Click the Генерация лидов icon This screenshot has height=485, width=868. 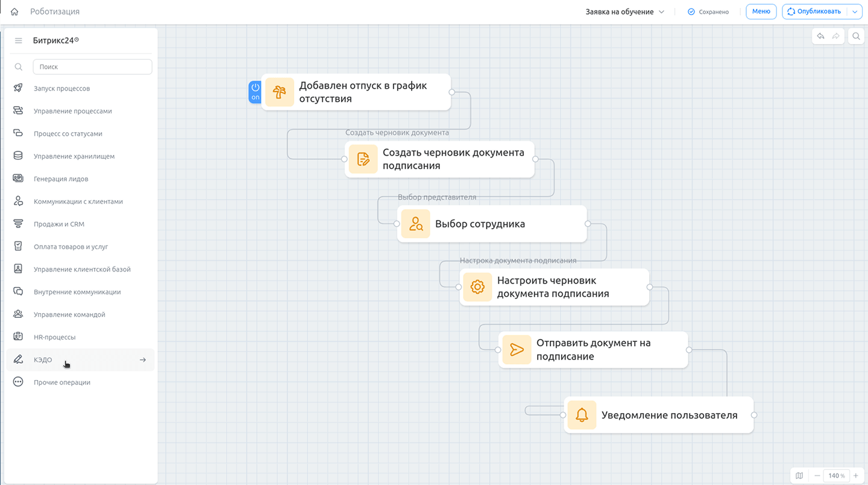pos(18,179)
